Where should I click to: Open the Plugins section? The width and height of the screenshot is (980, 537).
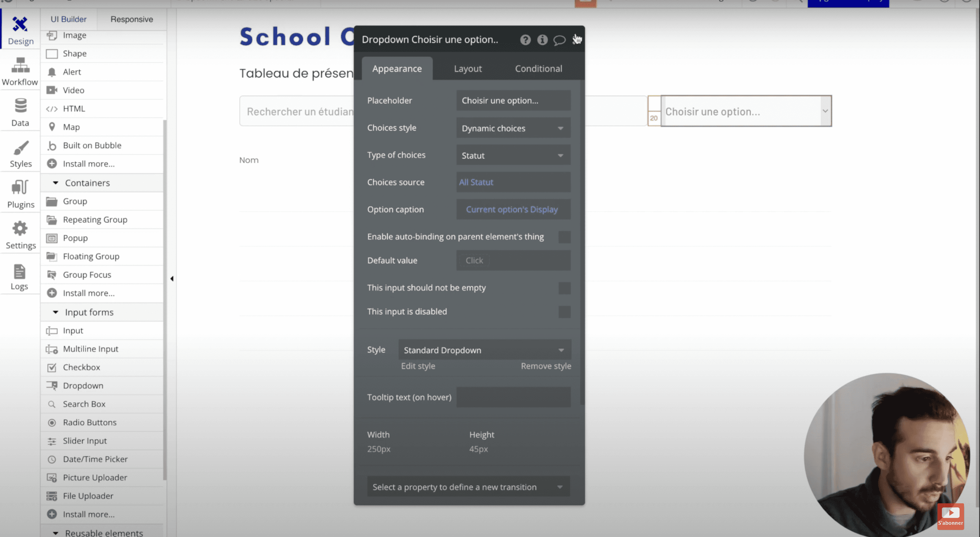[20, 193]
